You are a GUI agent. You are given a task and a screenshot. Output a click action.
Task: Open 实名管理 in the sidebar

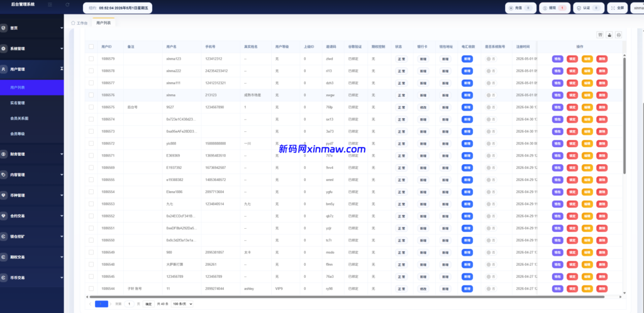click(x=18, y=103)
